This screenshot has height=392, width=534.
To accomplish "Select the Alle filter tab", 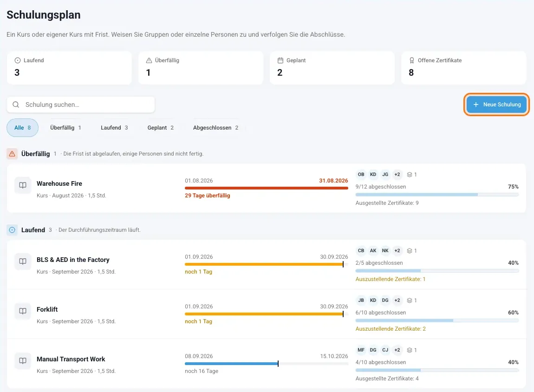I will coord(22,128).
